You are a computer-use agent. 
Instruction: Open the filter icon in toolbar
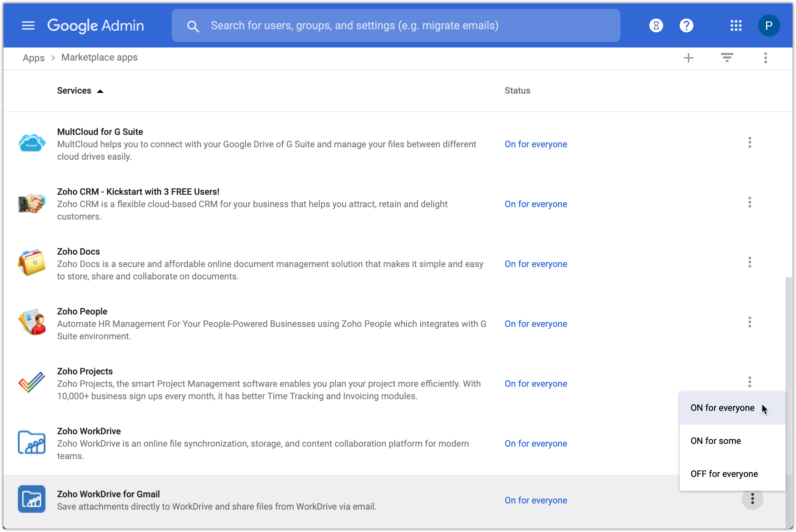coord(727,57)
